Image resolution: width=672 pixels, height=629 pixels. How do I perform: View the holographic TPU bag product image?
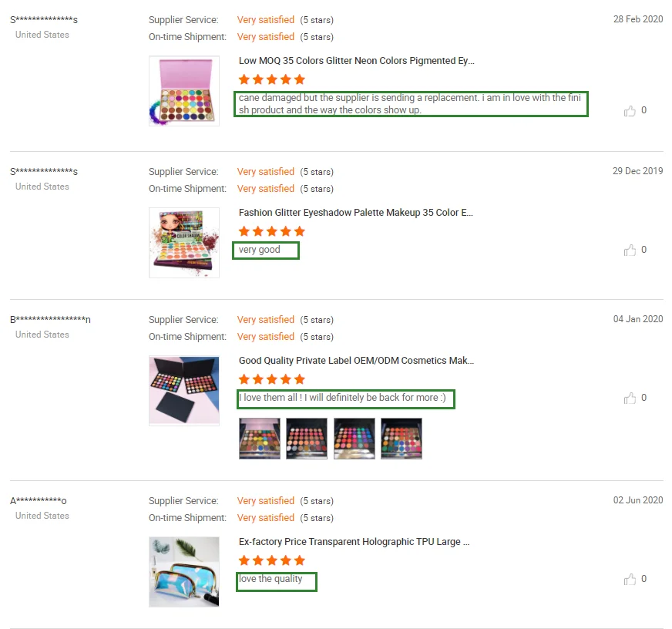[x=184, y=572]
